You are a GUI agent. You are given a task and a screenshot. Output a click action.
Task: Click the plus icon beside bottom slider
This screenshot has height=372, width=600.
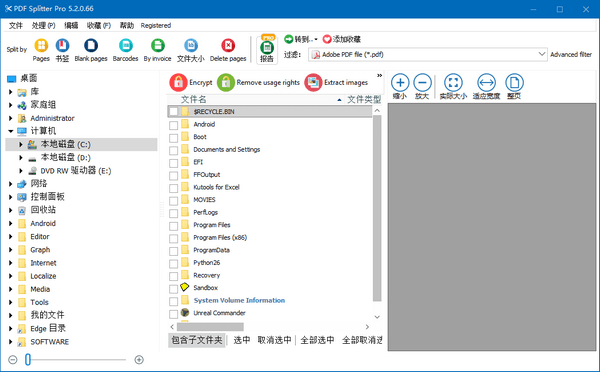pos(139,360)
